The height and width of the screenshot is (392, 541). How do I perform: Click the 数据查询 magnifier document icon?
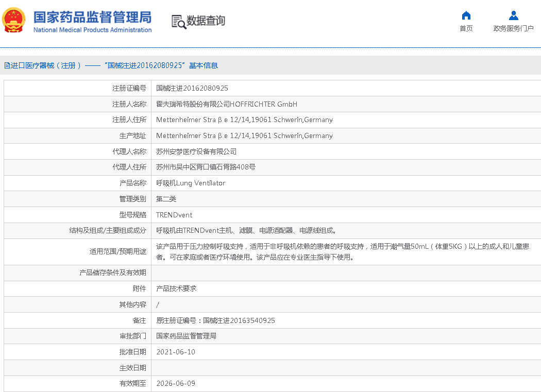[x=178, y=21]
